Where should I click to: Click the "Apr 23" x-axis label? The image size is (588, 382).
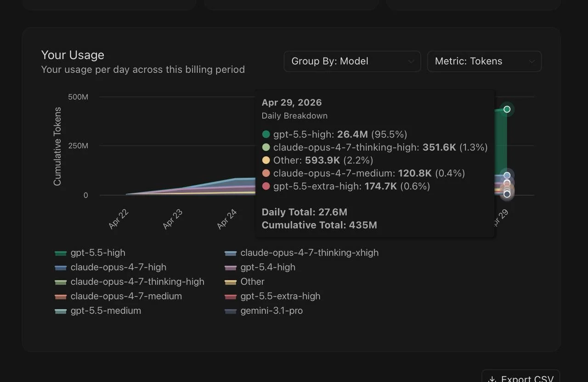(x=173, y=219)
